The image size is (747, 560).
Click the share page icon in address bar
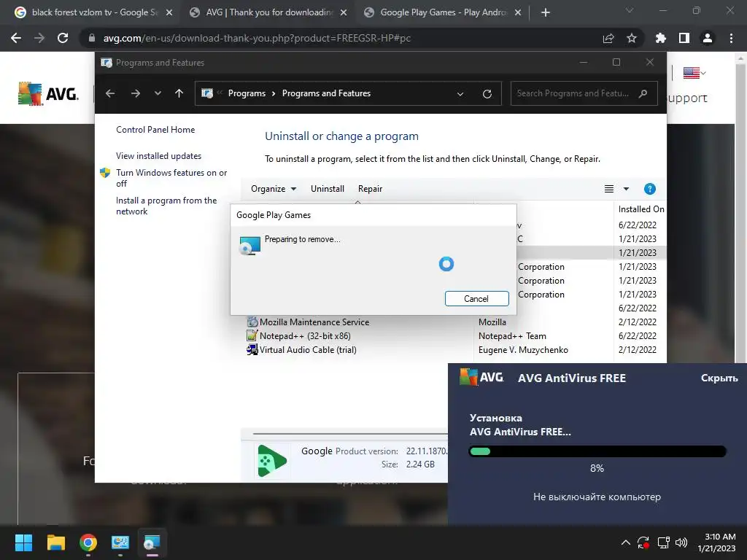tap(608, 38)
